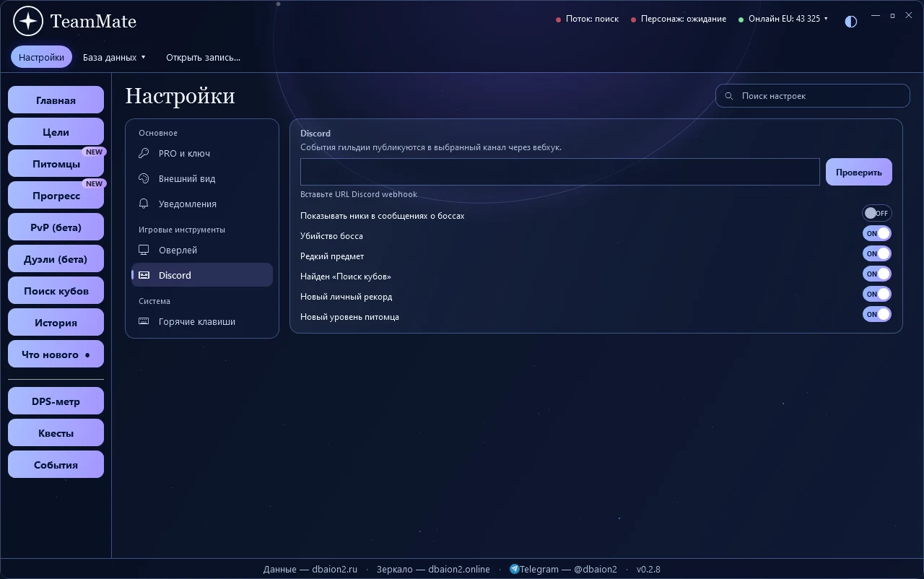
Task: Click the keyboard icon for Горячие клавиши
Action: (x=144, y=321)
